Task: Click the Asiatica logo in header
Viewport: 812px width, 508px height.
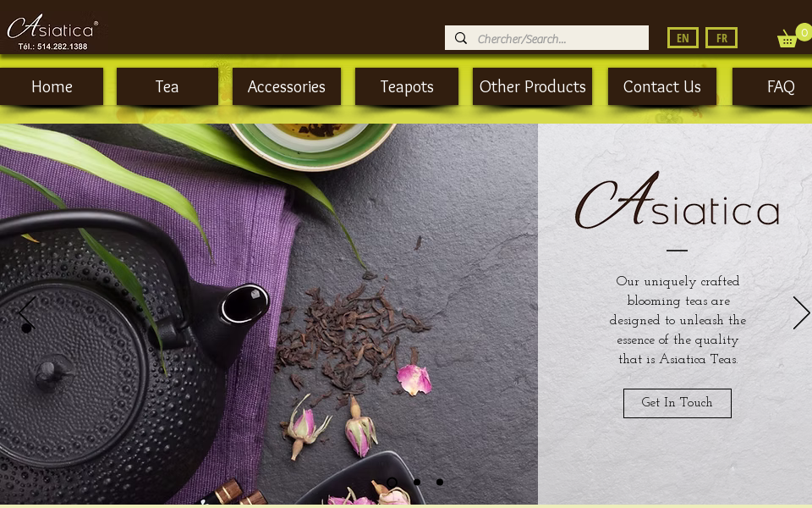Action: coord(52,31)
